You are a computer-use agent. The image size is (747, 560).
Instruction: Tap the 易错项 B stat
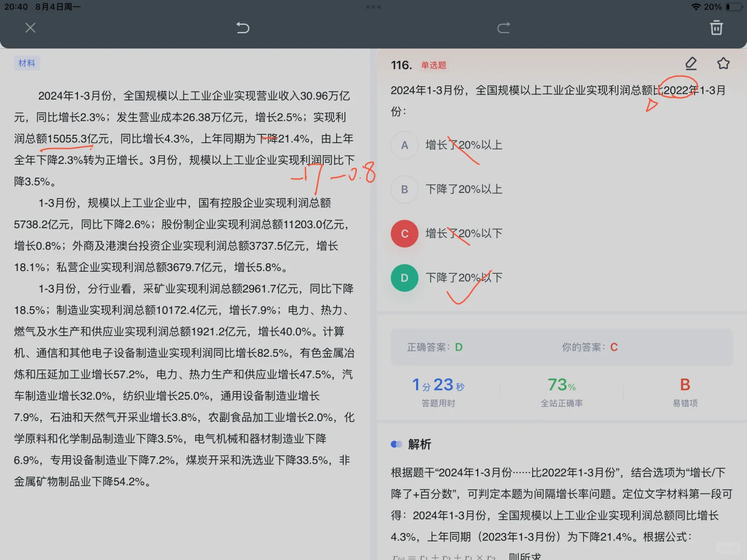(685, 393)
